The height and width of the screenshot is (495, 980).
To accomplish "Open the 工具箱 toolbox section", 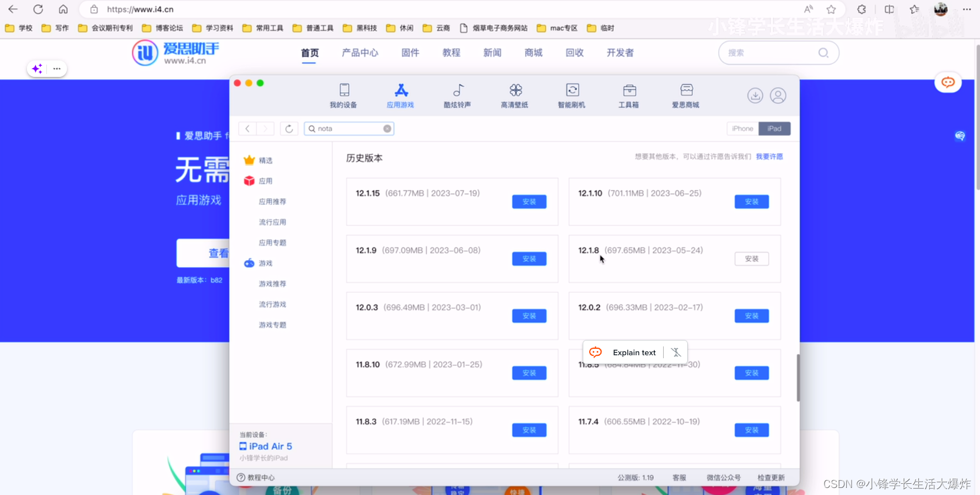I will point(628,96).
